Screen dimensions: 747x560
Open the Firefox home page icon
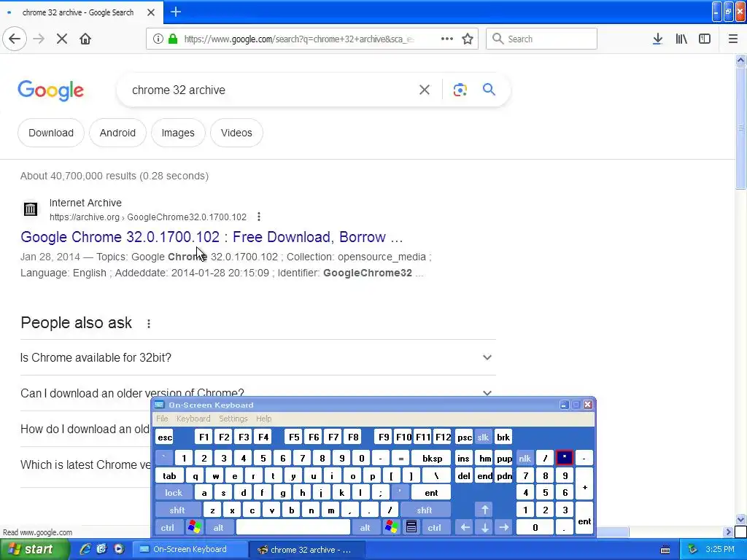pos(85,39)
